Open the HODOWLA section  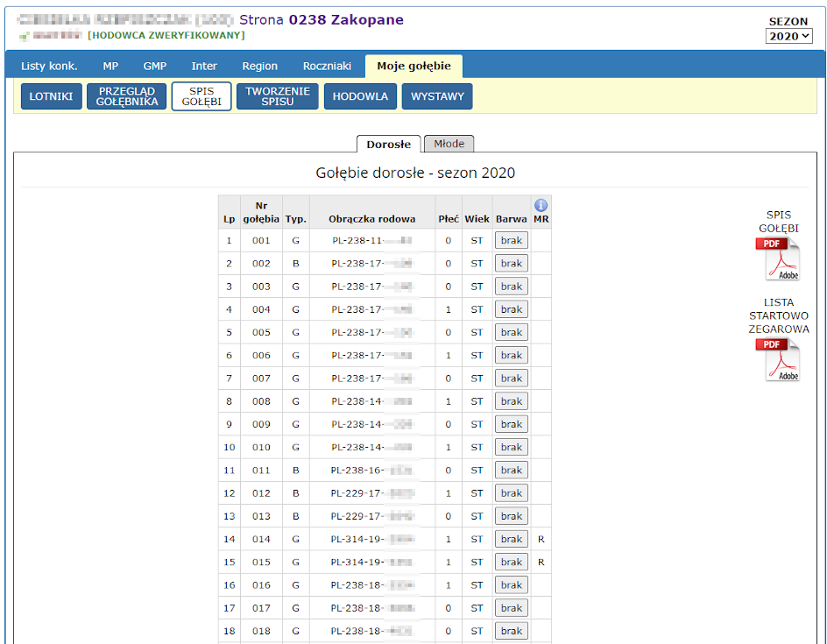pyautogui.click(x=360, y=96)
